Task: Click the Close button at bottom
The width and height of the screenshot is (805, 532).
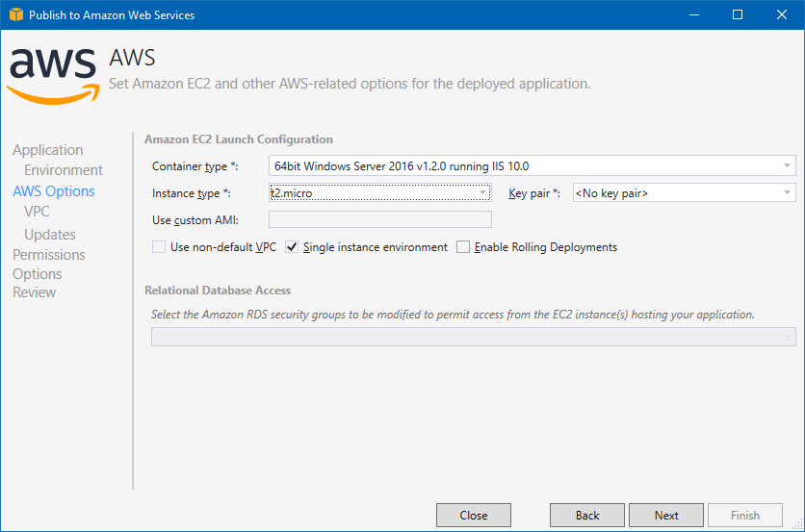Action: (474, 515)
